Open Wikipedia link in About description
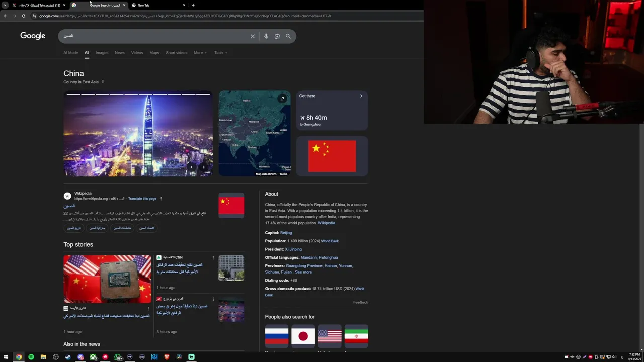 [327, 223]
